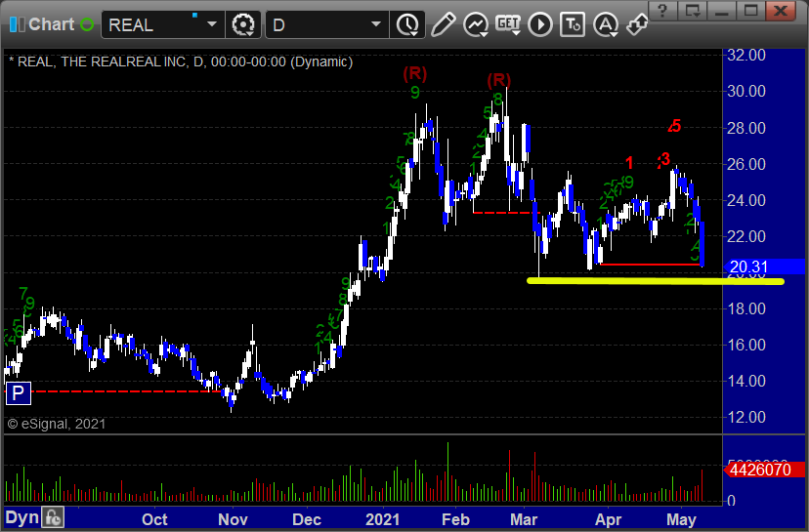
Task: Click the 30.00 price axis label
Action: [746, 91]
